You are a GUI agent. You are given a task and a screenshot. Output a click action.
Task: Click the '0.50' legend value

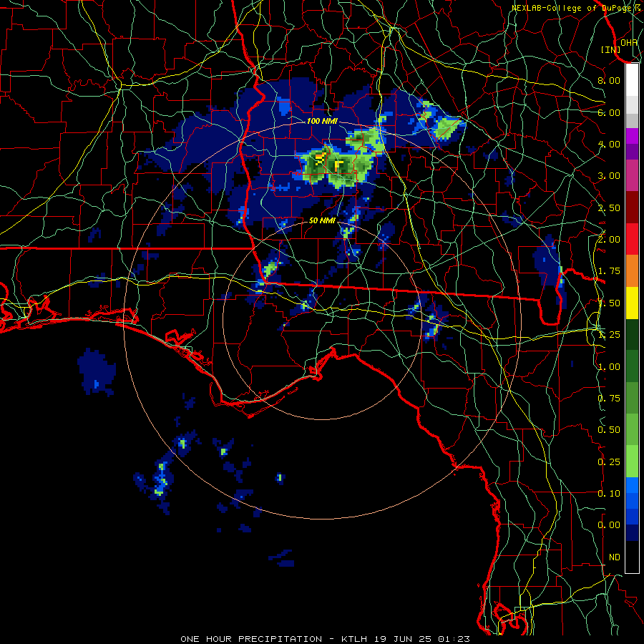[x=609, y=430]
